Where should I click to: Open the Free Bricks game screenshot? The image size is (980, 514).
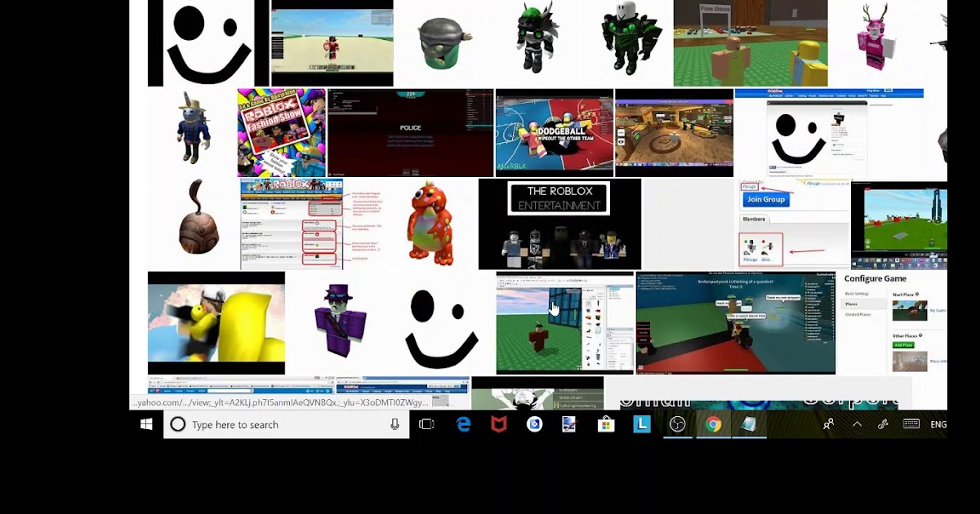click(751, 43)
